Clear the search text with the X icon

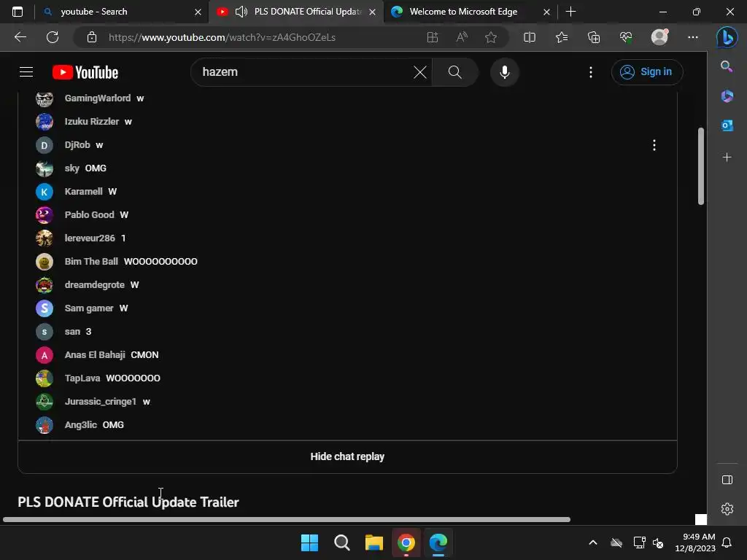pos(419,72)
